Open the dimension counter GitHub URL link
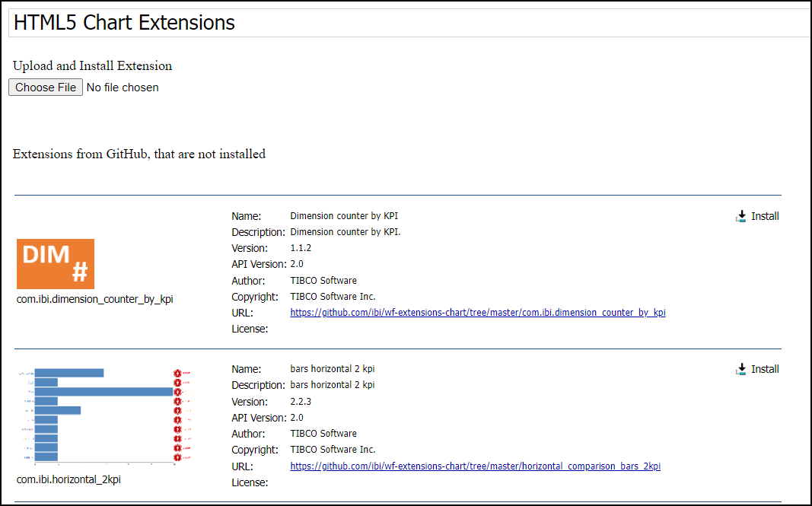This screenshot has width=812, height=506. [x=477, y=312]
